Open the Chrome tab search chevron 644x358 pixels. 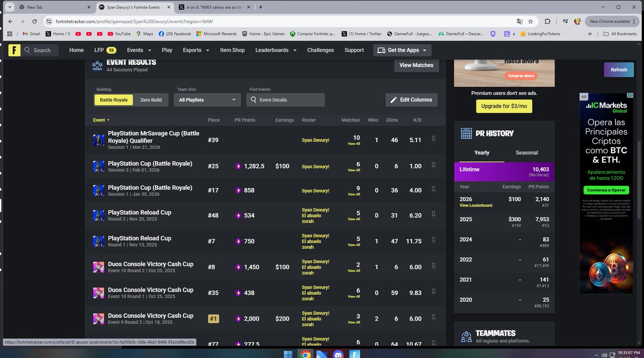pyautogui.click(x=10, y=7)
